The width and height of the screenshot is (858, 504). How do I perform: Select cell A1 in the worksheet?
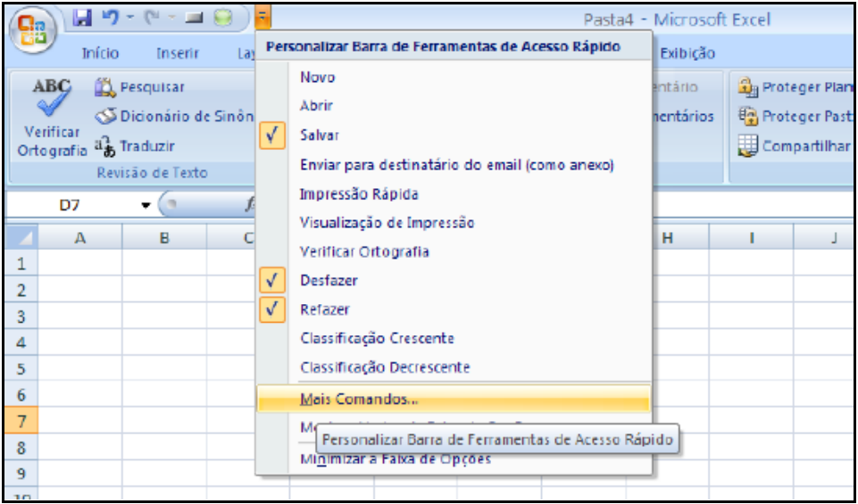(80, 264)
